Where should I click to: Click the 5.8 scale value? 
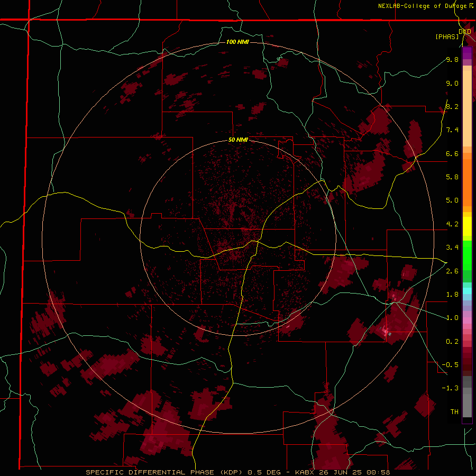click(452, 177)
